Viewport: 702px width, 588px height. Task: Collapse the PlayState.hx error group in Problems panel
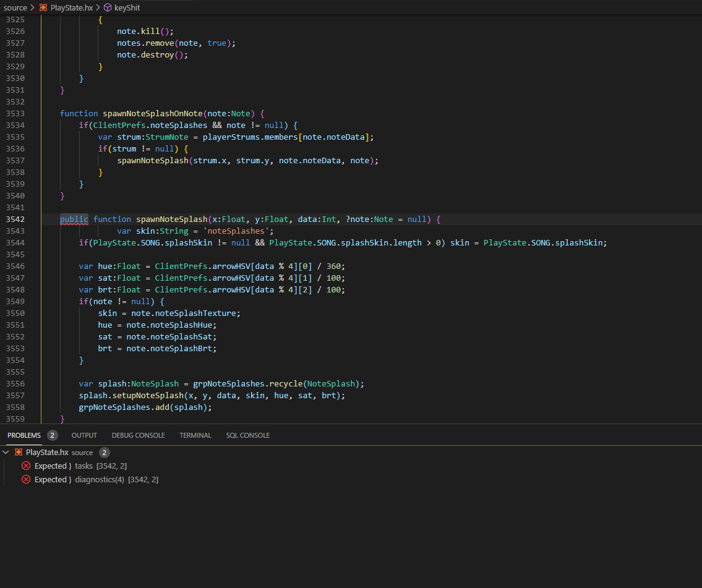tap(6, 452)
